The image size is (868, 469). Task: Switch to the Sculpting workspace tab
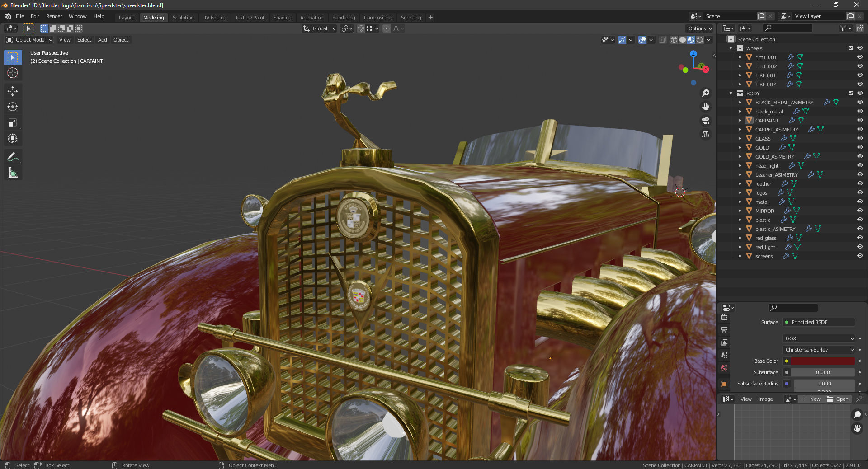point(183,18)
